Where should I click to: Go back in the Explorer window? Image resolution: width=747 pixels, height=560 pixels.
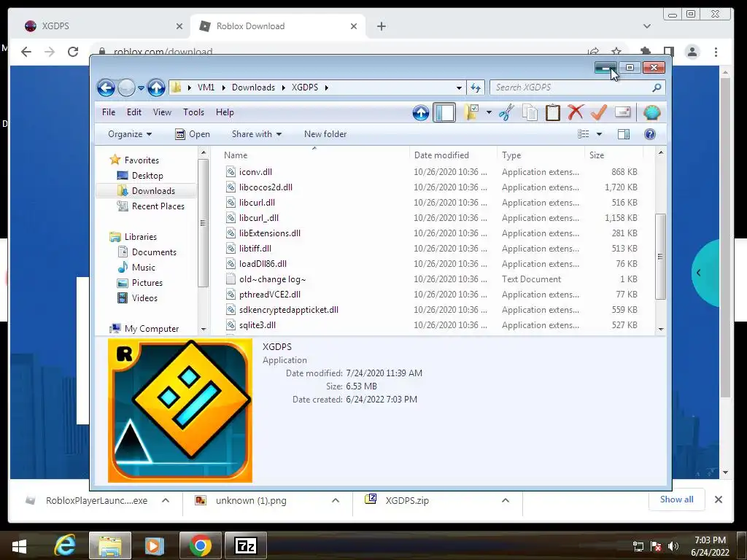106,87
